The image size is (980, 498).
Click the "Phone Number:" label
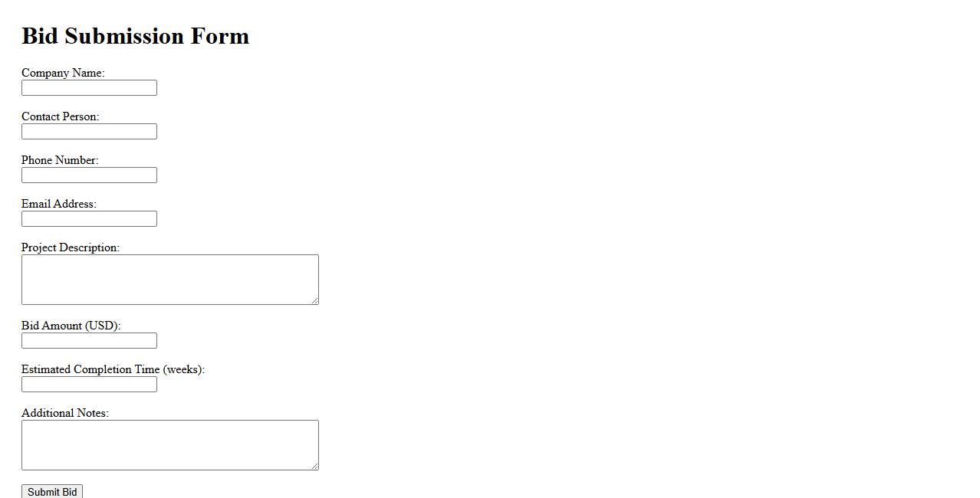60,160
